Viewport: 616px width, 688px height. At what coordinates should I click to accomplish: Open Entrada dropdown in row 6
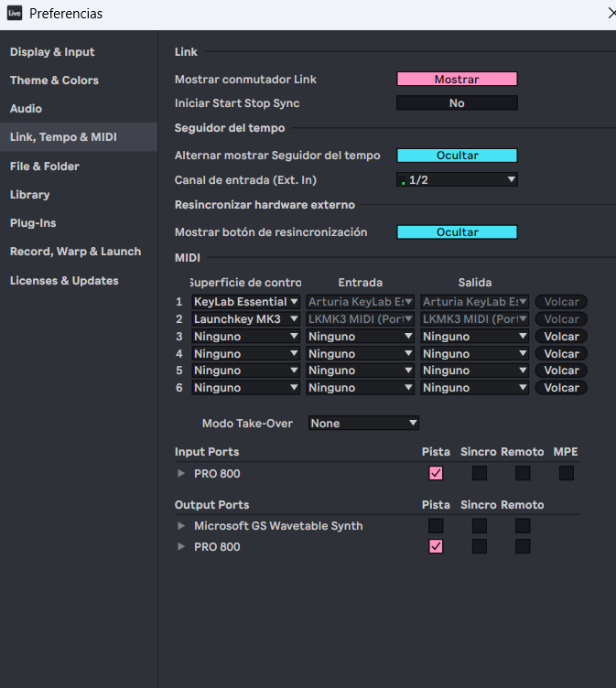coord(360,388)
